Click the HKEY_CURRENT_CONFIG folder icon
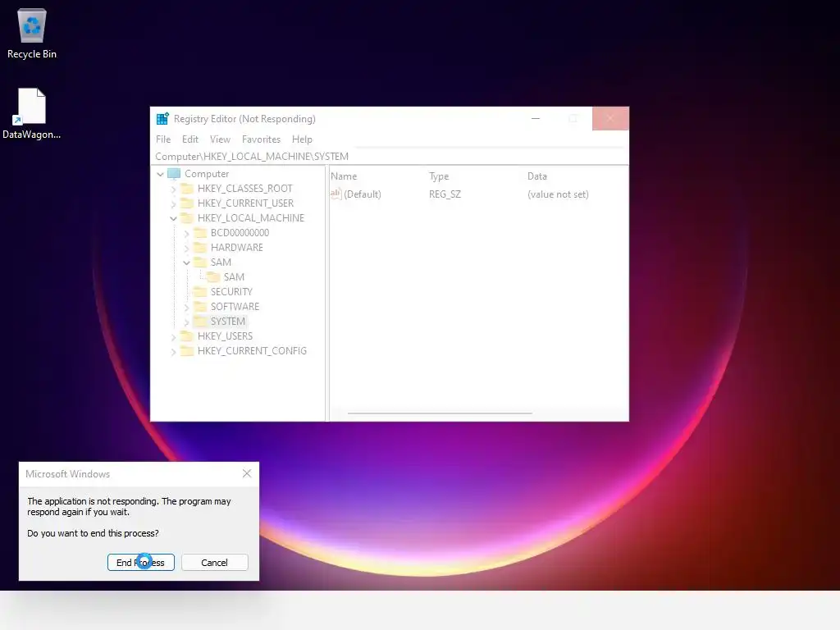 186,351
